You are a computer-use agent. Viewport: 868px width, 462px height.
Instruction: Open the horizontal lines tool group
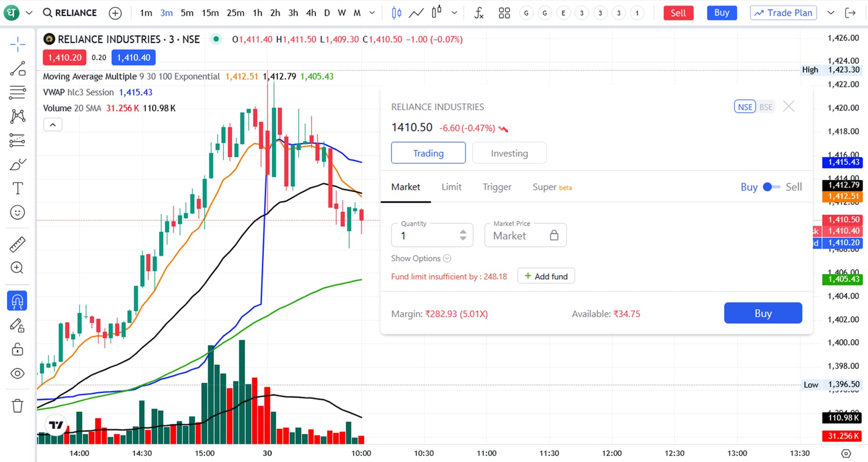pos(18,93)
